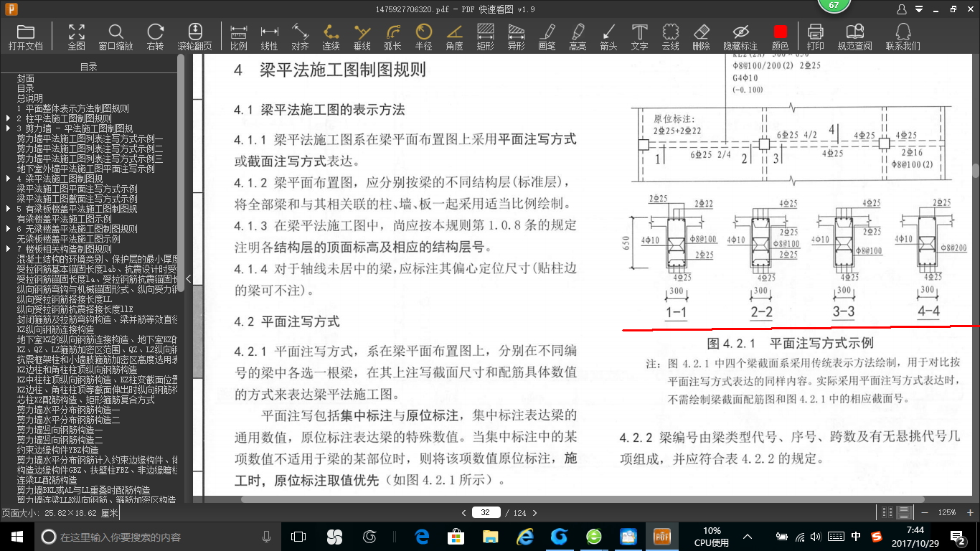The width and height of the screenshot is (980, 551).
Task: Zoom out with the minus button
Action: pyautogui.click(x=925, y=512)
